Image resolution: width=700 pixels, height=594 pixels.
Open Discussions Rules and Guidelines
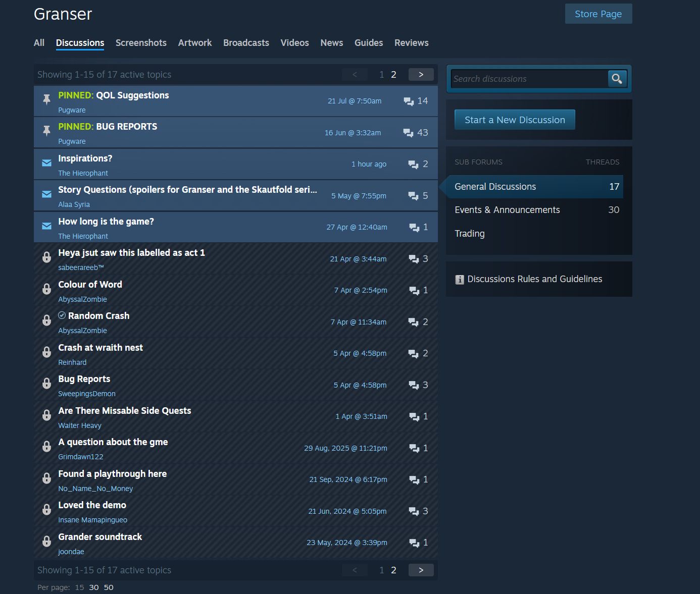coord(535,279)
